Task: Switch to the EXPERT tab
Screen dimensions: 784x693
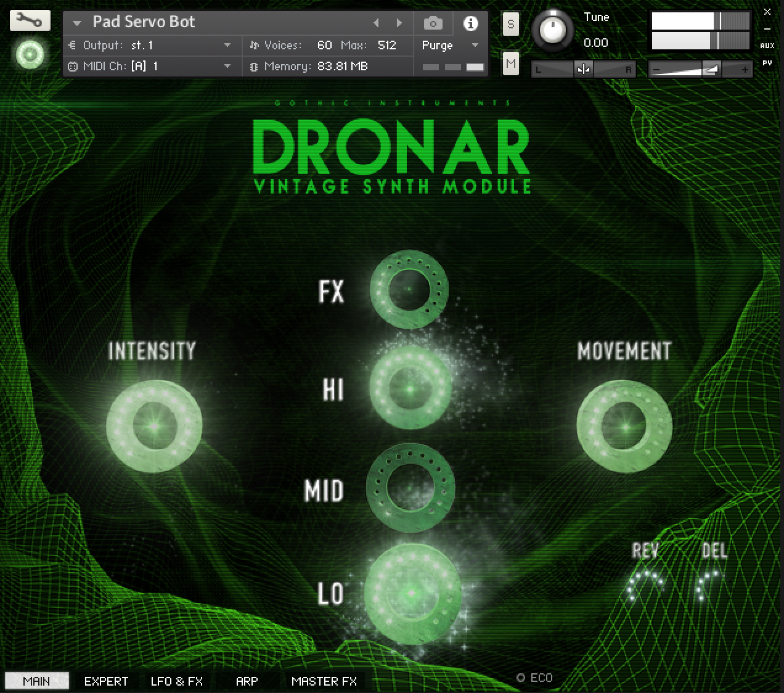Action: pos(105,681)
